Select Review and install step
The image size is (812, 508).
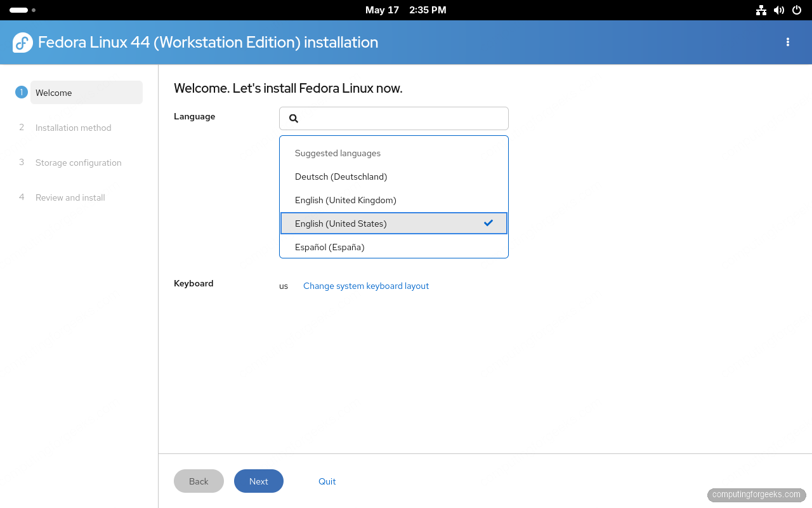[70, 197]
